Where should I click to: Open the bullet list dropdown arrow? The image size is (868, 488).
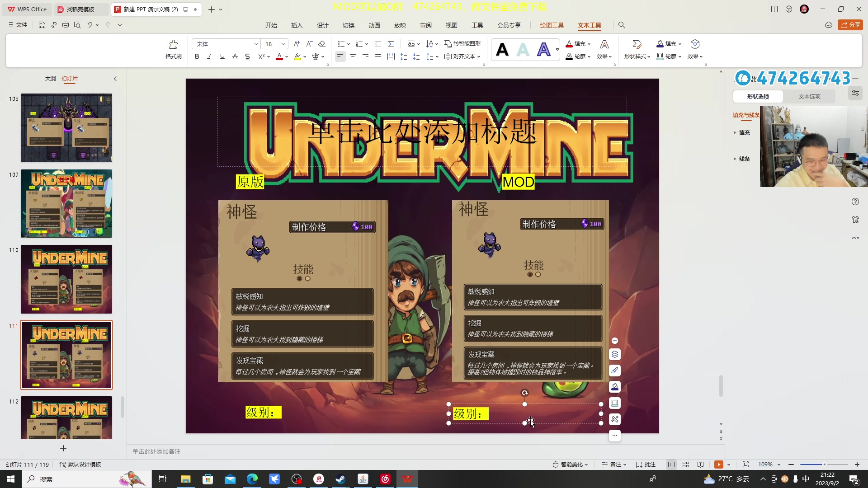[x=349, y=44]
